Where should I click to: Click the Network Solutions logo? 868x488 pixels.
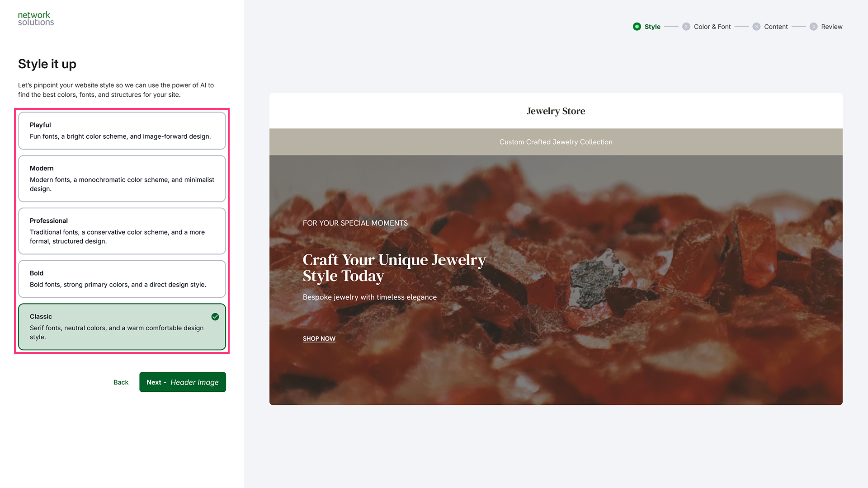[36, 19]
